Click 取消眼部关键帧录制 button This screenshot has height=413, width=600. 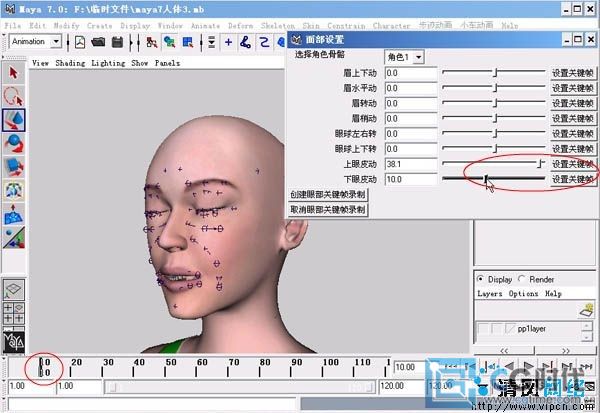(x=328, y=210)
